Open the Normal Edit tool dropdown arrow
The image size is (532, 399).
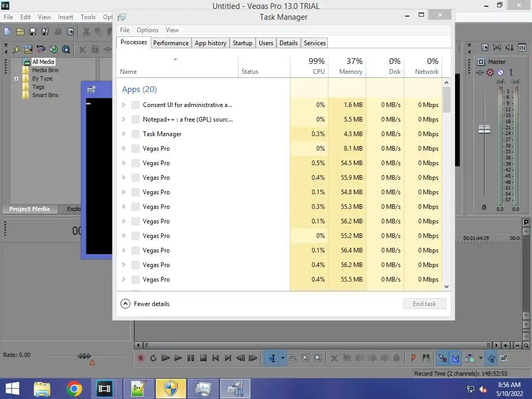tap(283, 358)
